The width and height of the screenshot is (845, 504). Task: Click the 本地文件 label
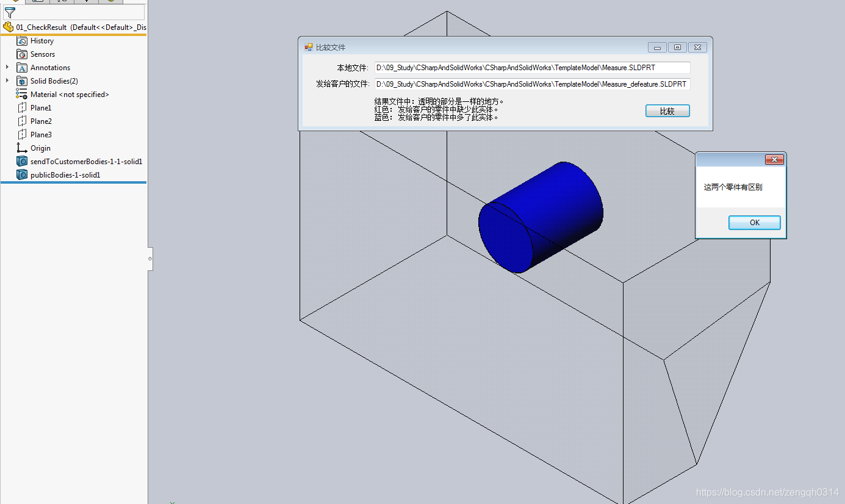tap(352, 68)
